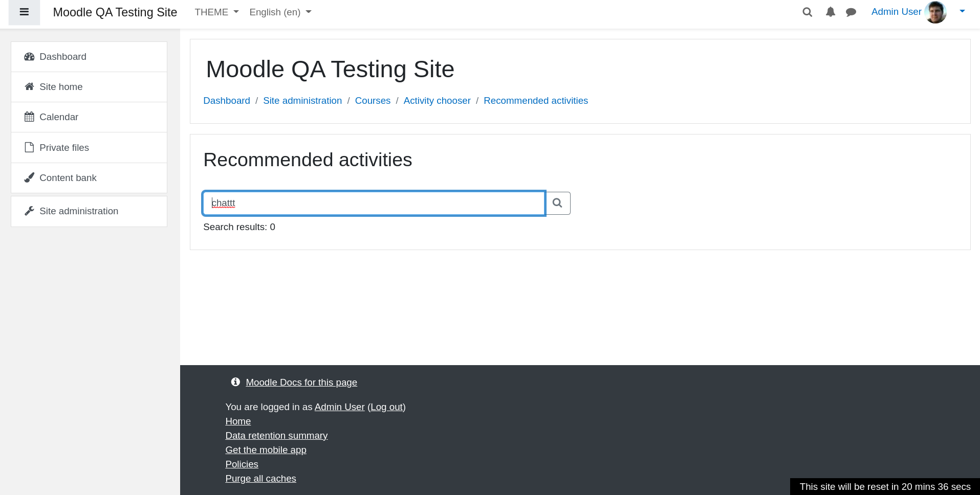Screen dimensions: 980x495
Task: Open the Admin User profile footer link
Action: [339, 407]
